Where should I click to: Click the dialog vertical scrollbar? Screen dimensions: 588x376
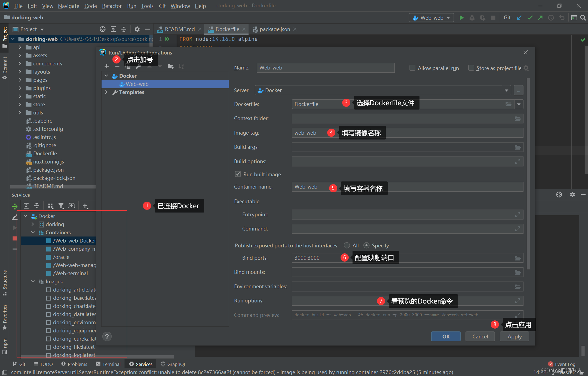click(x=528, y=174)
